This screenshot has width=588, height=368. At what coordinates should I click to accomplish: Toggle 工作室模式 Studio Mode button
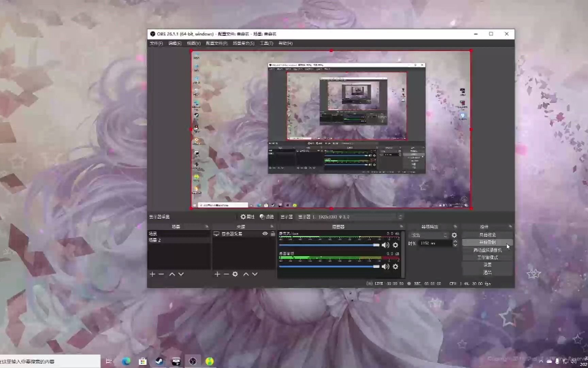click(x=487, y=258)
